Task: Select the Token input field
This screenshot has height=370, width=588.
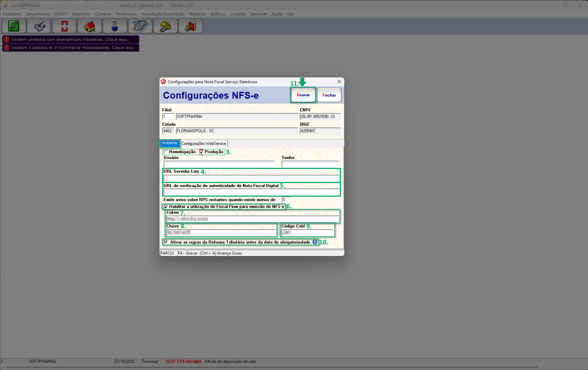Action: tap(253, 219)
